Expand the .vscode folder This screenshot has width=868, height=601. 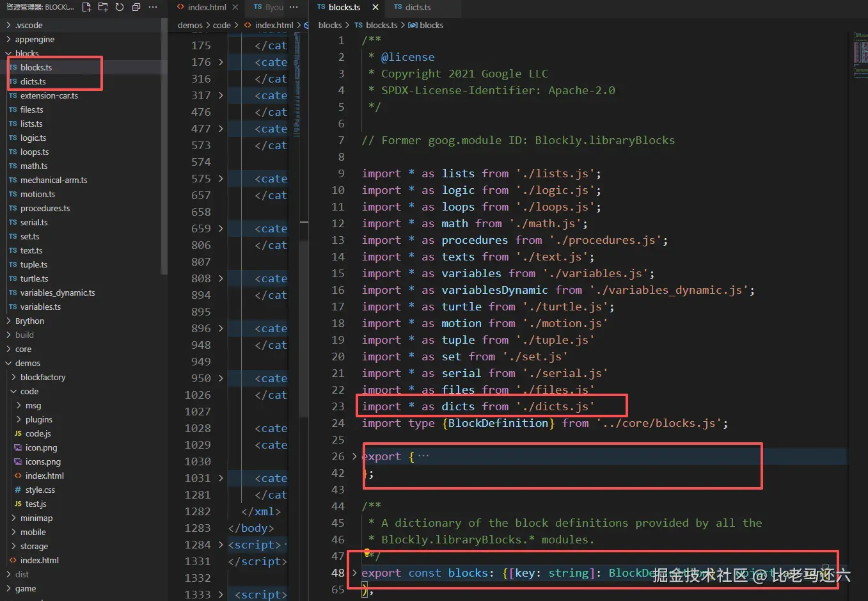tap(29, 25)
